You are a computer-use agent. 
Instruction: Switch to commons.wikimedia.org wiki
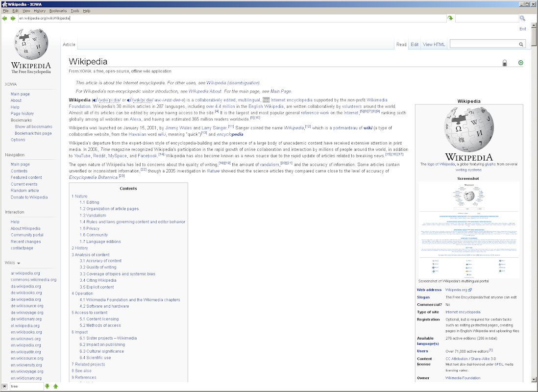(x=34, y=280)
